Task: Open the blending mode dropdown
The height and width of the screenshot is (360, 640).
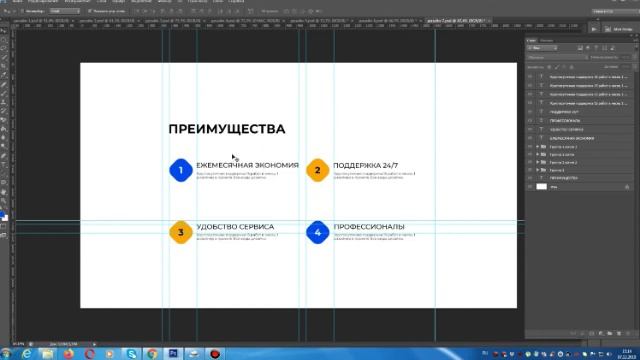Action: pos(558,58)
